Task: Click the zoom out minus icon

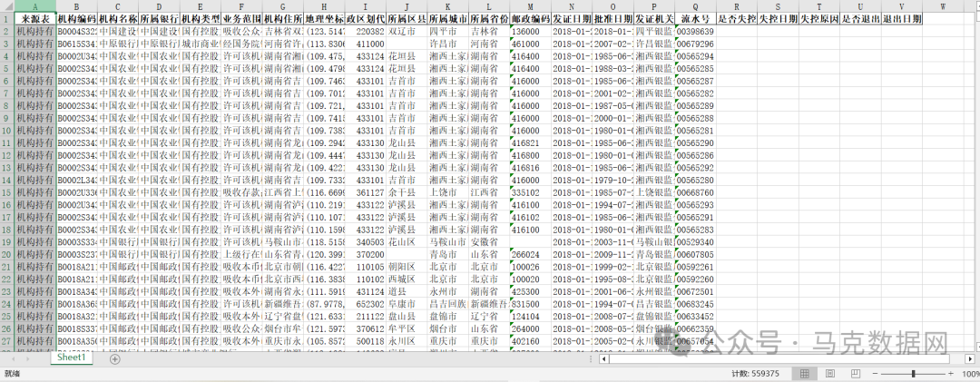Action: coord(877,373)
